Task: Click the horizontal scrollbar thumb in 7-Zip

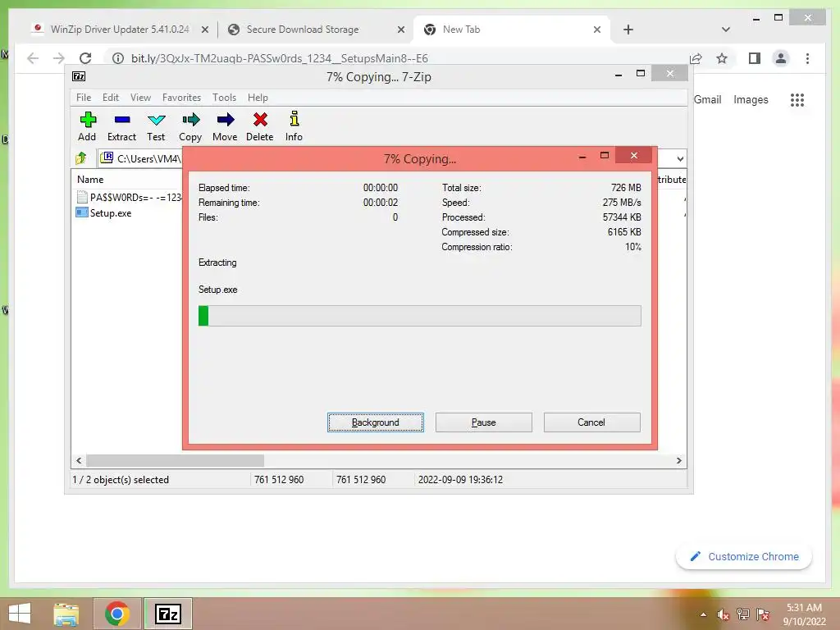Action: tap(176, 461)
